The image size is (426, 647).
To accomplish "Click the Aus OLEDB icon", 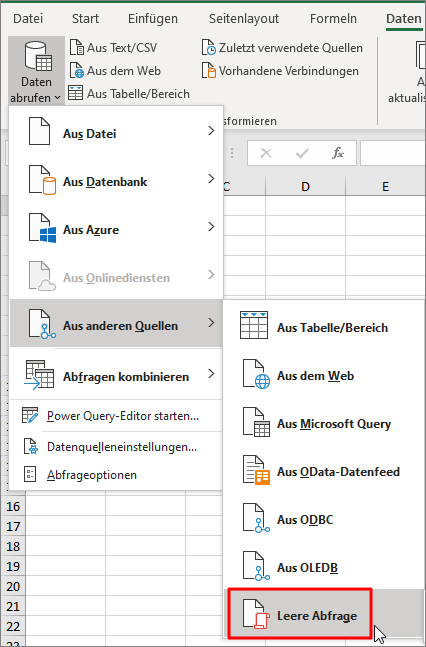I will 256,566.
